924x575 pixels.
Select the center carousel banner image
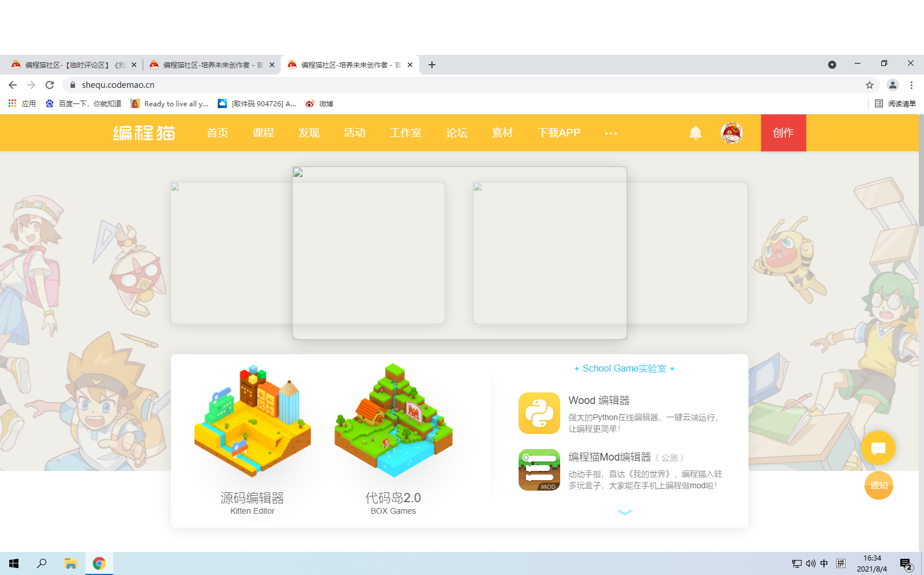pyautogui.click(x=460, y=253)
